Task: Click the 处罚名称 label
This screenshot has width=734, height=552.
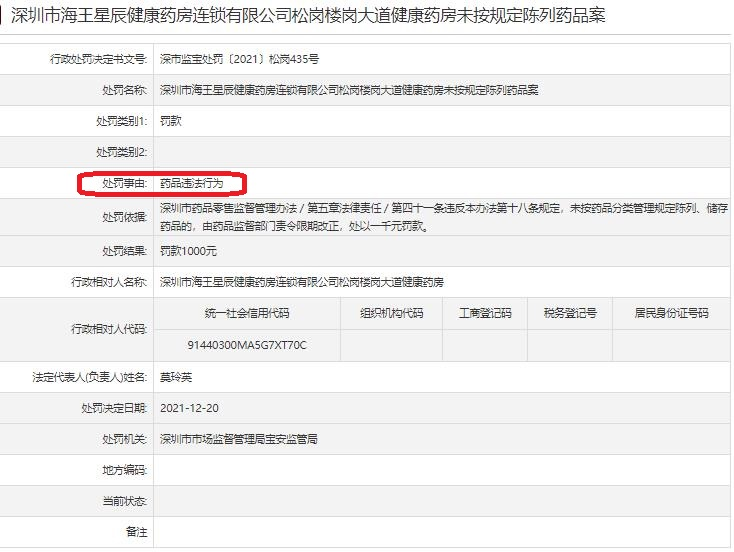Action: (x=125, y=90)
